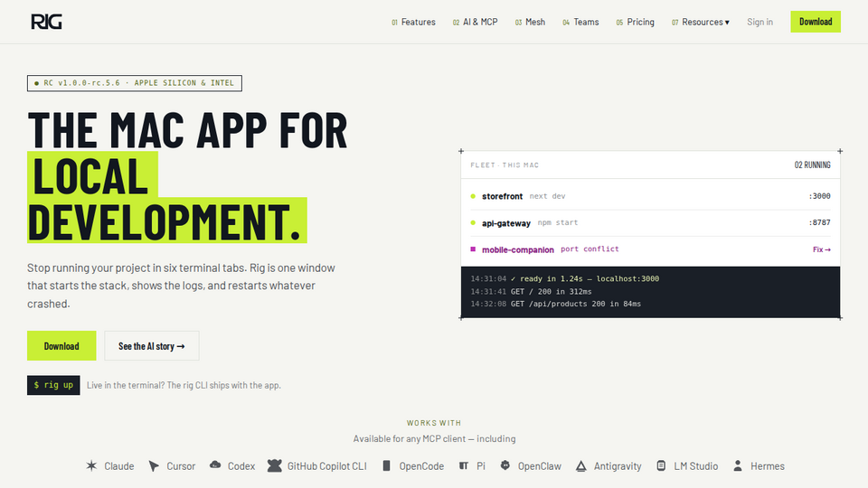
Task: Click Fix link for mobile-companion
Action: coord(822,249)
